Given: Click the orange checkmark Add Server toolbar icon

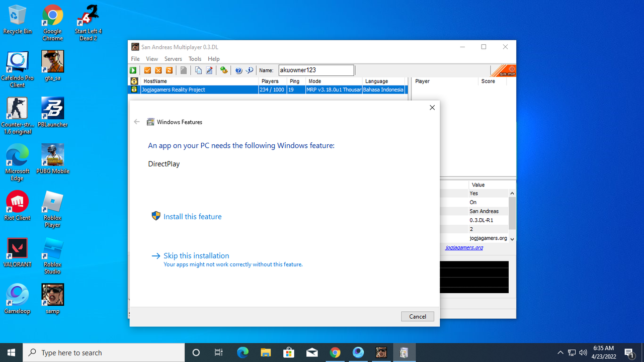Looking at the screenshot, I should [148, 71].
